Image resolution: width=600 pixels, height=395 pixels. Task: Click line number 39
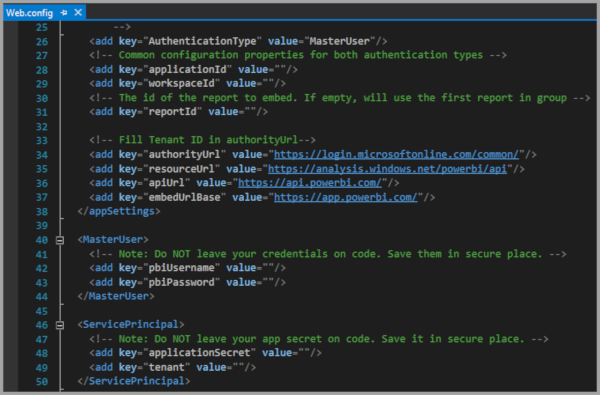42,225
